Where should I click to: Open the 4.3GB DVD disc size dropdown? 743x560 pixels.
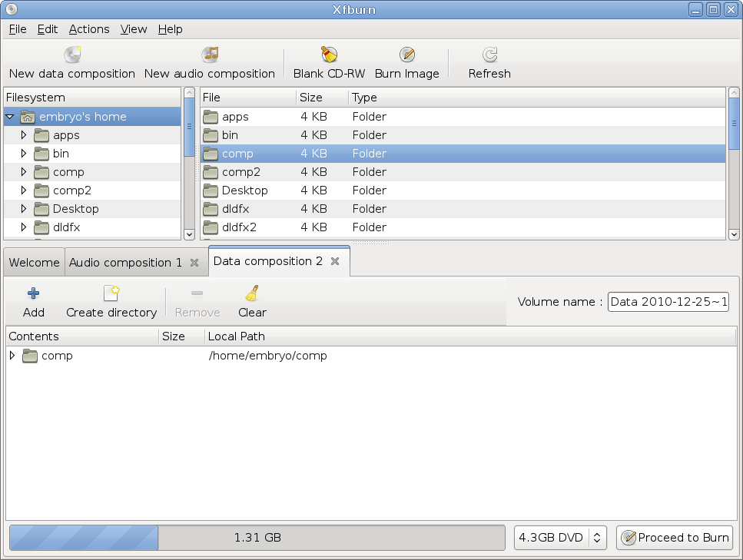[x=560, y=538]
